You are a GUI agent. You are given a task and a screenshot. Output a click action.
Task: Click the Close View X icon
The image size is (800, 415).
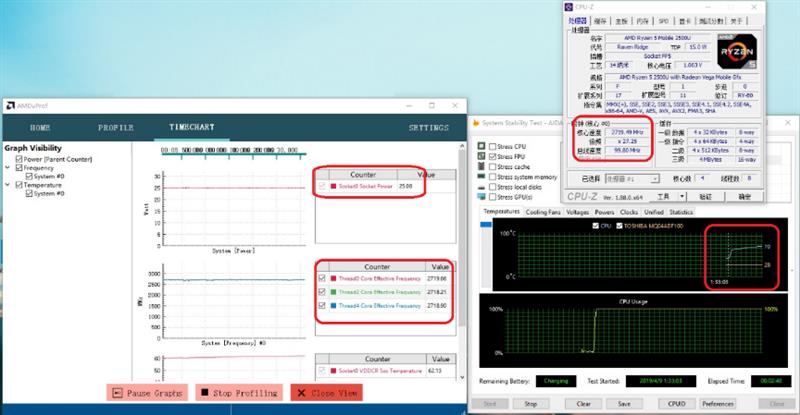(303, 393)
